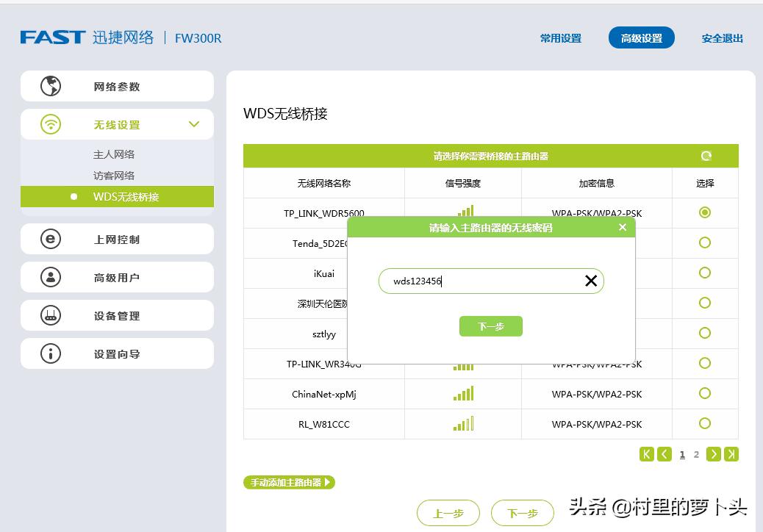Image resolution: width=763 pixels, height=532 pixels.
Task: Click the X icon to clear the password field
Action: [x=590, y=281]
